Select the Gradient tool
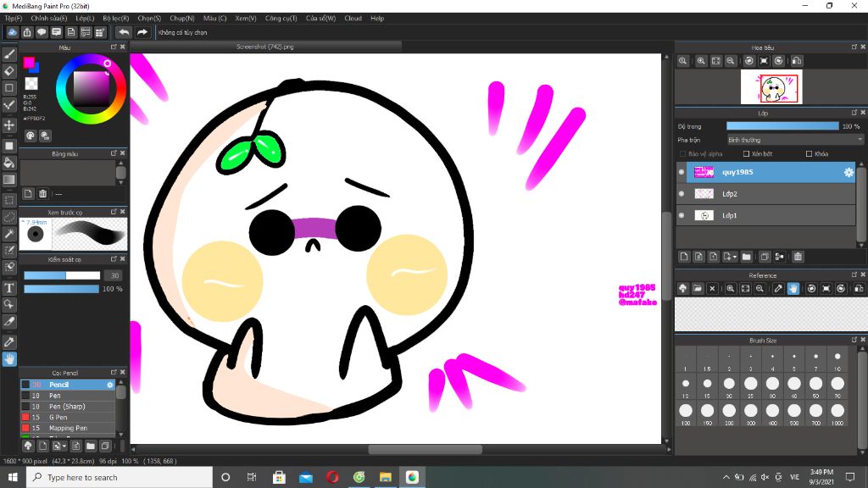 point(9,180)
